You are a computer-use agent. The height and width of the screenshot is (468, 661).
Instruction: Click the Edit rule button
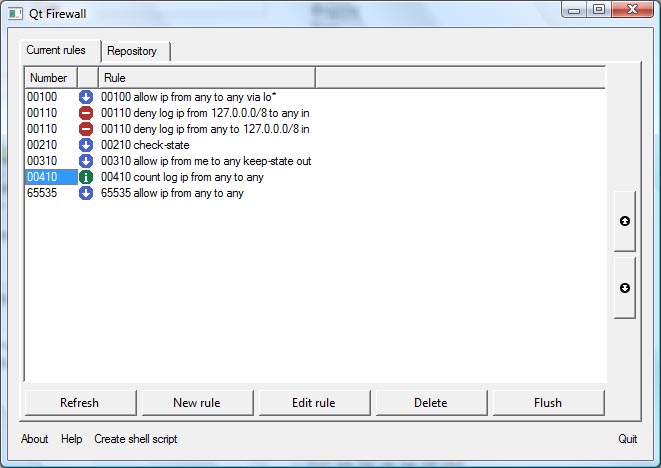pos(314,403)
